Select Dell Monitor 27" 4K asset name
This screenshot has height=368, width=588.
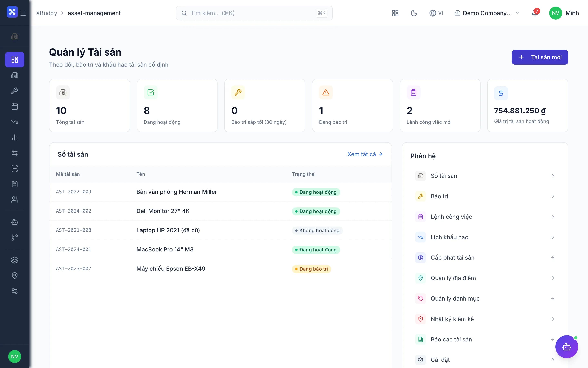point(163,211)
